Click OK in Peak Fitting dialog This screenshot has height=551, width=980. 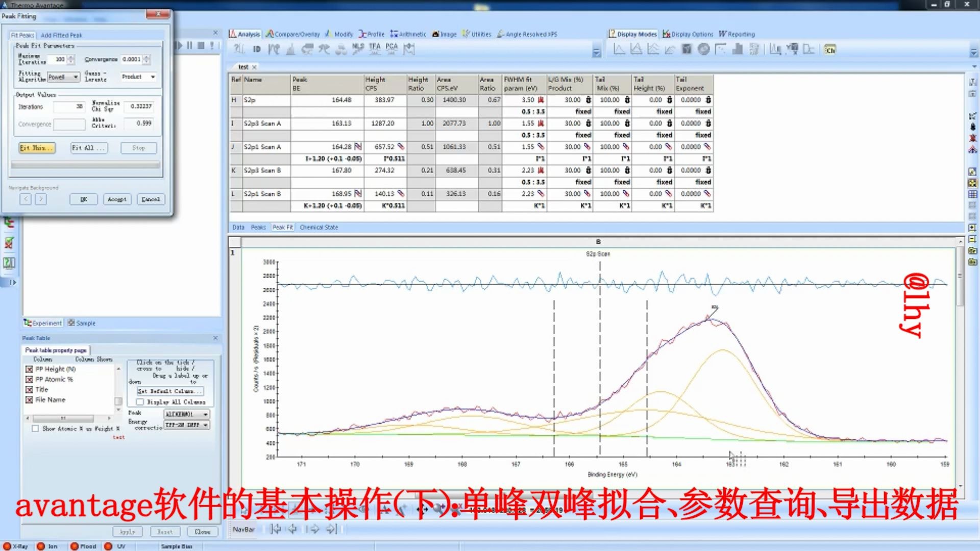click(x=83, y=199)
